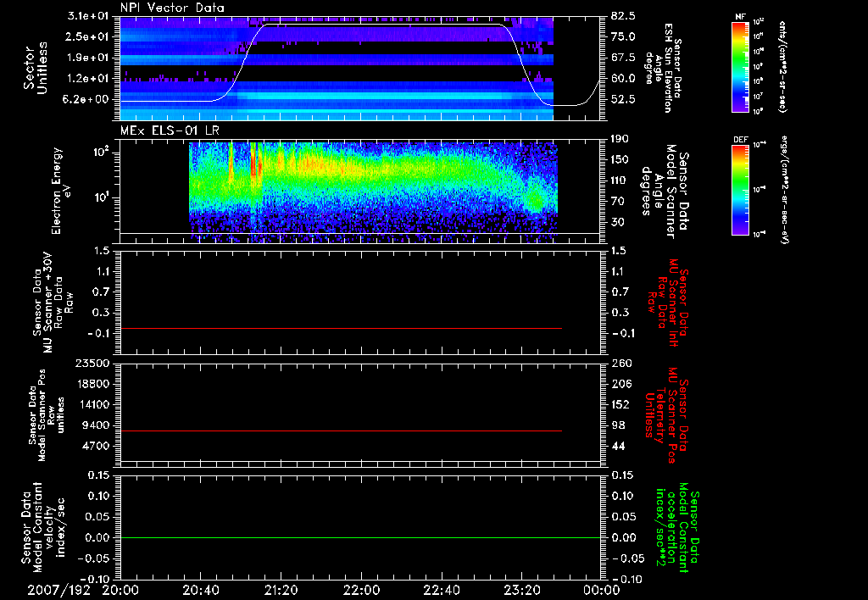This screenshot has height=600, width=868.
Task: Click the 'NF' label above the colorbar
Action: coord(740,17)
